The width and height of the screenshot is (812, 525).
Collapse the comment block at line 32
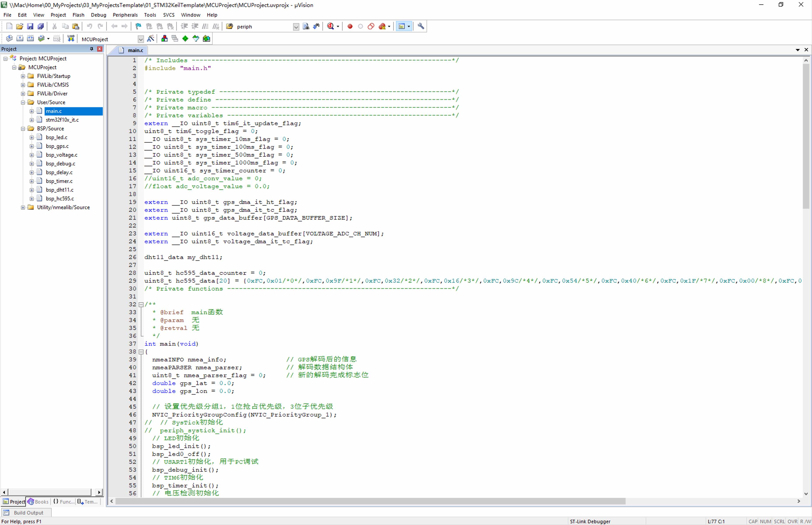tap(141, 304)
